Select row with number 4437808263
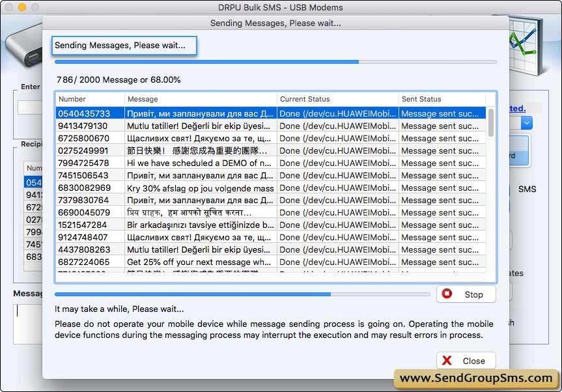The width and height of the screenshot is (562, 392). [271, 250]
